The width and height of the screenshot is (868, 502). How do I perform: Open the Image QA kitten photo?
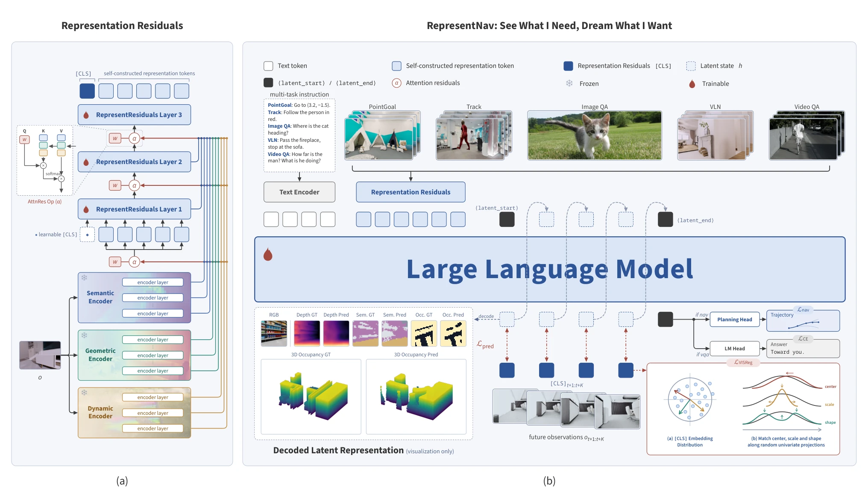[x=595, y=135]
